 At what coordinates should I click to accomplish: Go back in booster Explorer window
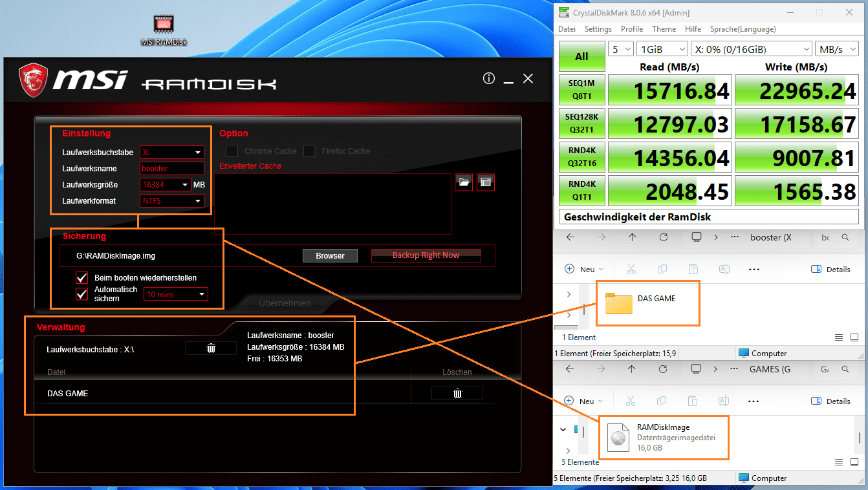(x=570, y=237)
